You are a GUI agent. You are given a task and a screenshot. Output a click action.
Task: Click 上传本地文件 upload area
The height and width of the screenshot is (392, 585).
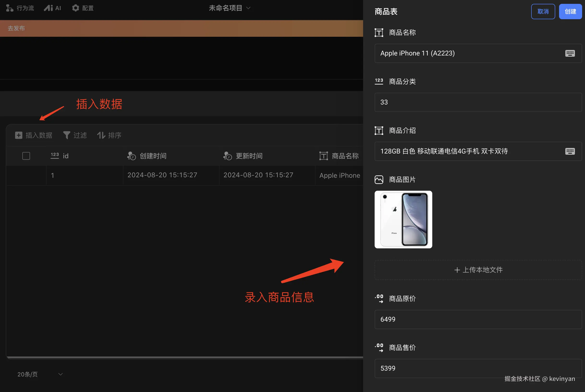click(x=478, y=270)
